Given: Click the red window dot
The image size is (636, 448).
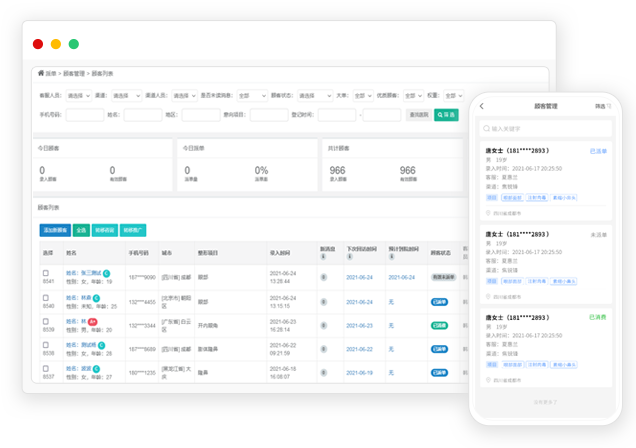Looking at the screenshot, I should (x=38, y=44).
